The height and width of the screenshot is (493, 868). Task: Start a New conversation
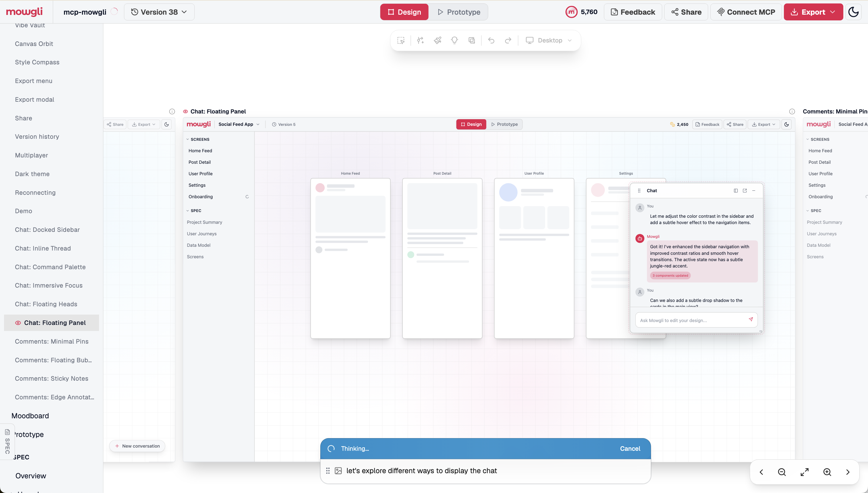point(137,446)
